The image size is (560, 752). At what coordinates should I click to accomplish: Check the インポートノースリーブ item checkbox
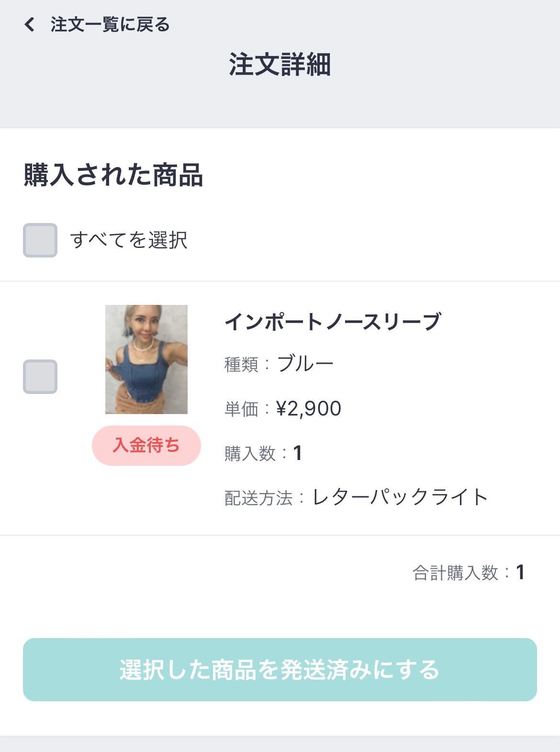[x=40, y=377]
